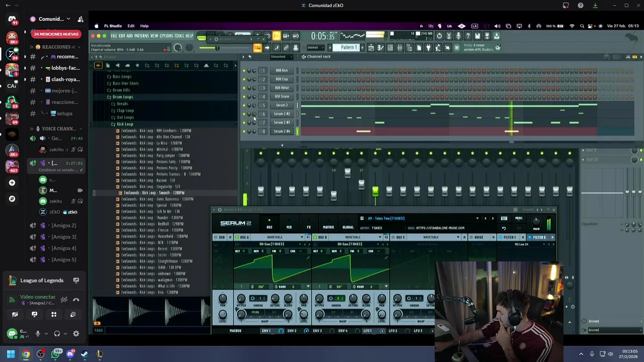
Task: Open Discord user settings gear
Action: [x=76, y=333]
